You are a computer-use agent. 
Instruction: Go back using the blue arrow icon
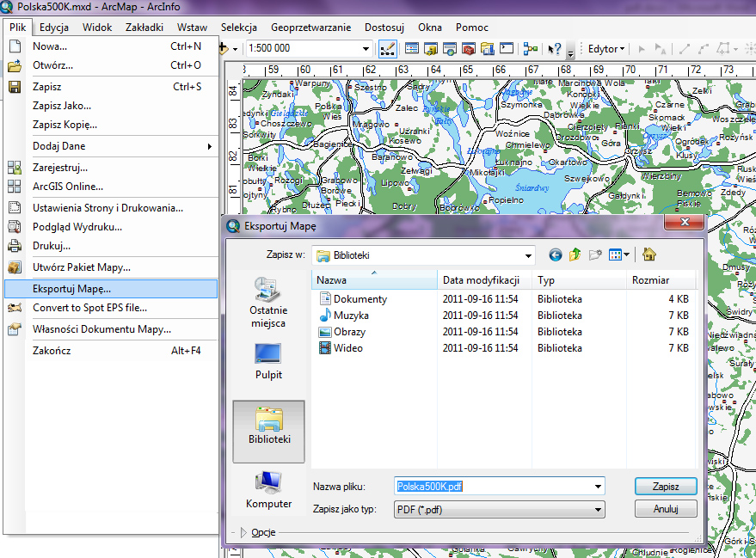coord(556,254)
